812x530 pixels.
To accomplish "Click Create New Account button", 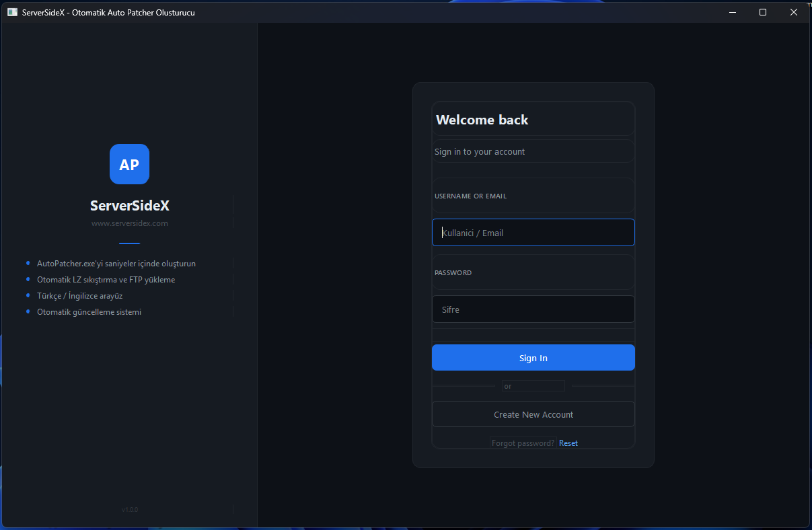I will [x=533, y=414].
